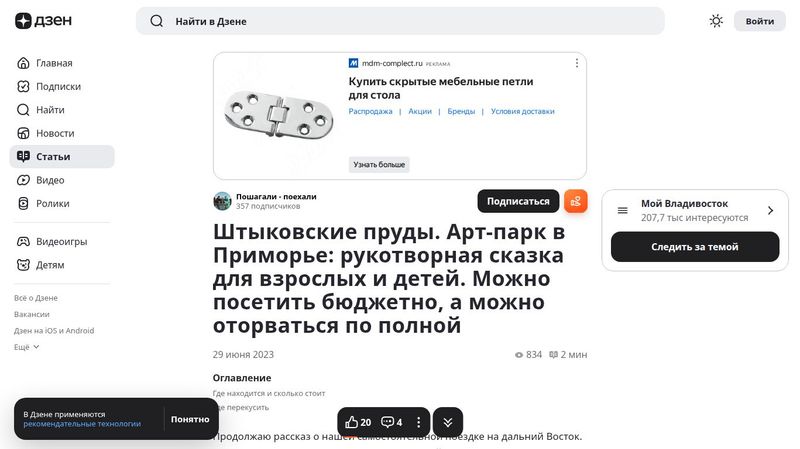Open Мой Владивосток topic chevron arrow

pos(770,210)
